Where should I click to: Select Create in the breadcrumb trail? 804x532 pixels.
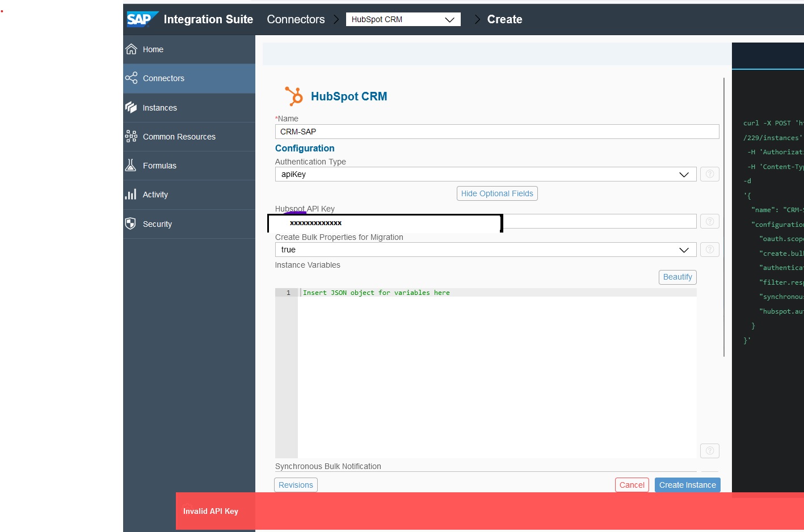504,19
